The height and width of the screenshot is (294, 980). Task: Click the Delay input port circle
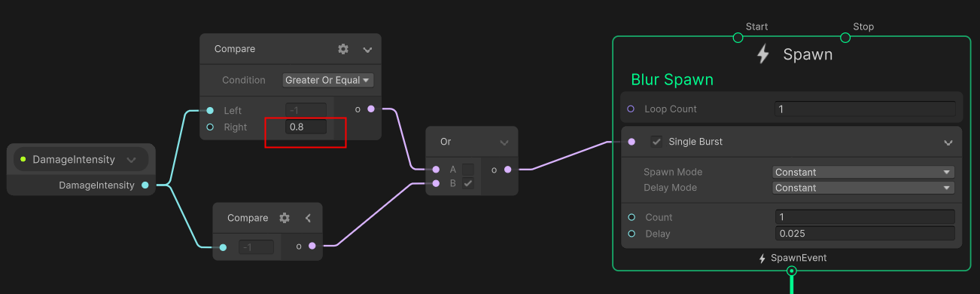click(632, 234)
